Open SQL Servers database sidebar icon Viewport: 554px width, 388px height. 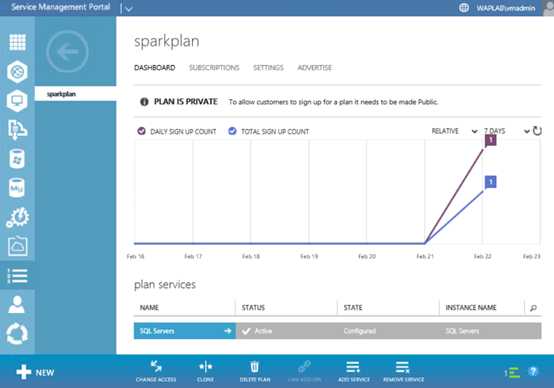coord(17,159)
